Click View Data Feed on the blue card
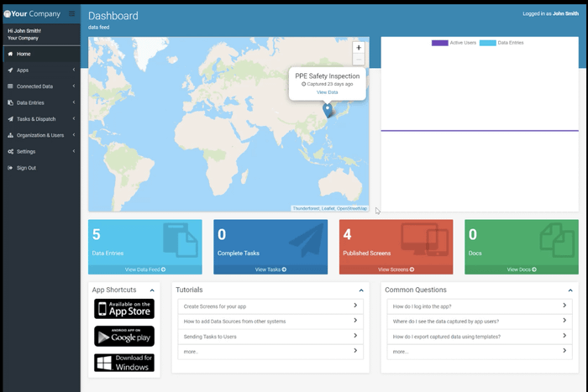Image resolution: width=588 pixels, height=392 pixels. 145,269
